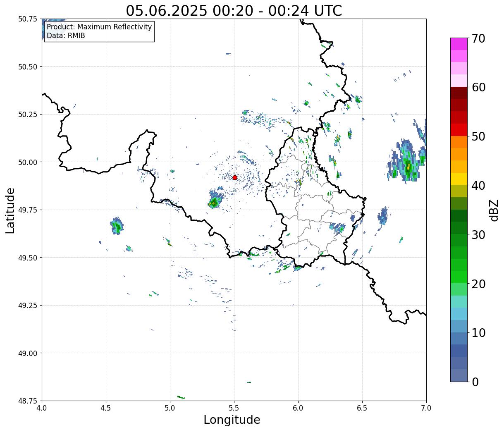Screen dimensions: 504x430
Task: Click the 40 tick on colorbar
Action: tap(478, 185)
